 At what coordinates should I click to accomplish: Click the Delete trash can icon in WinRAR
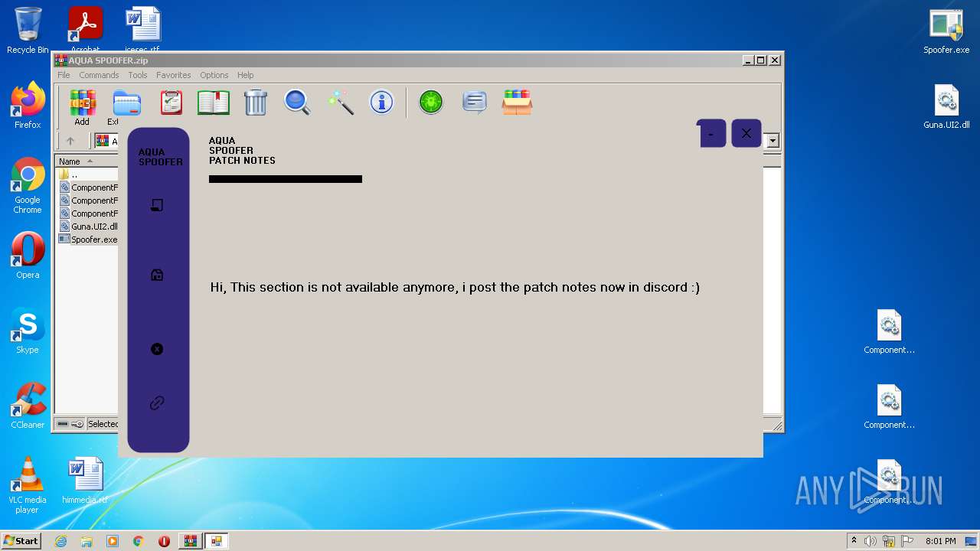256,103
